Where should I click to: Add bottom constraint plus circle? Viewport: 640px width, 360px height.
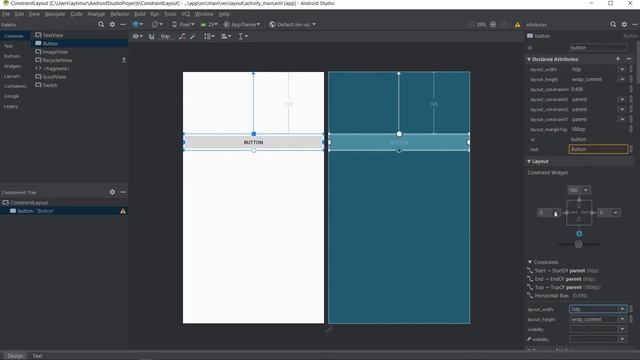pyautogui.click(x=579, y=233)
